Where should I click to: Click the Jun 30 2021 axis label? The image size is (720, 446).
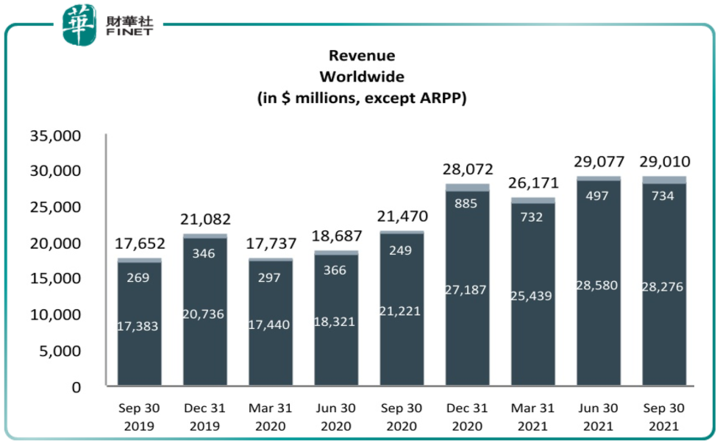tap(598, 417)
